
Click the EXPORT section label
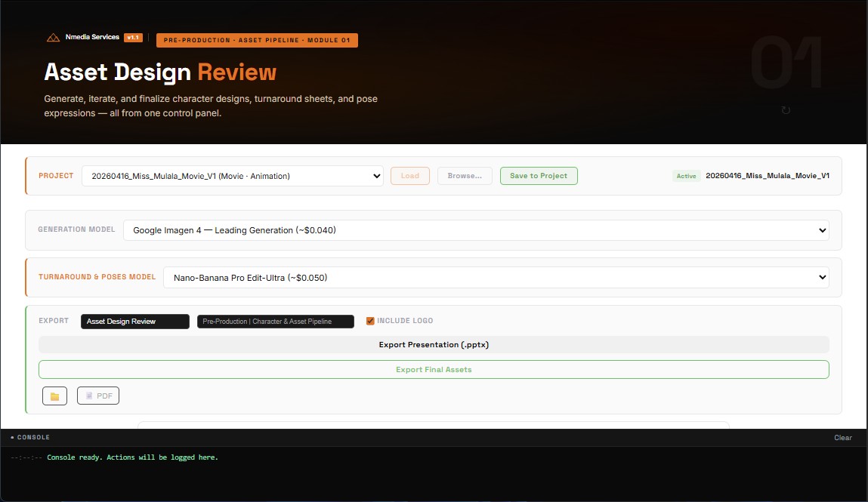pos(54,321)
